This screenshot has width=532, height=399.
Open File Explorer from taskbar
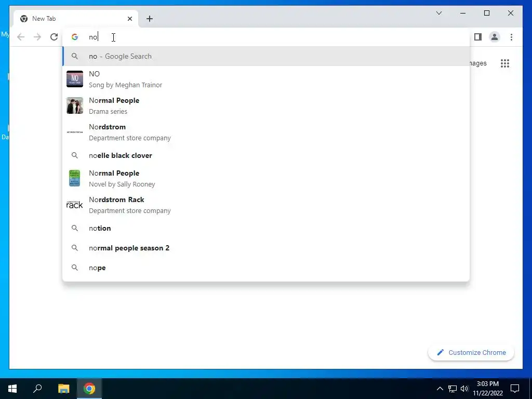coord(63,389)
